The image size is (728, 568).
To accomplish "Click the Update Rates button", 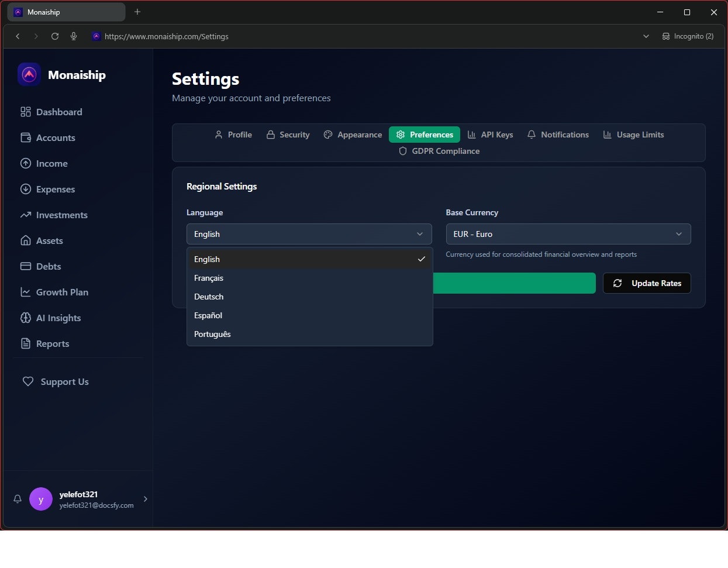I will [x=647, y=283].
